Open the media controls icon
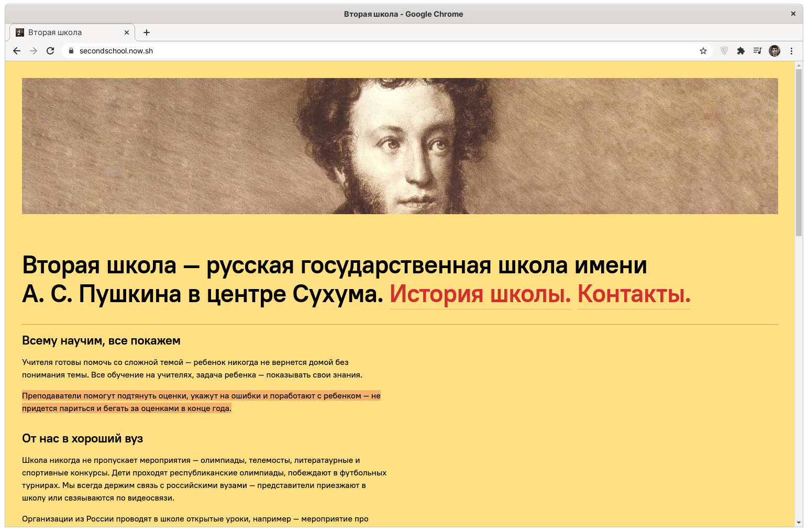Image resolution: width=808 pixels, height=532 pixels. tap(758, 51)
